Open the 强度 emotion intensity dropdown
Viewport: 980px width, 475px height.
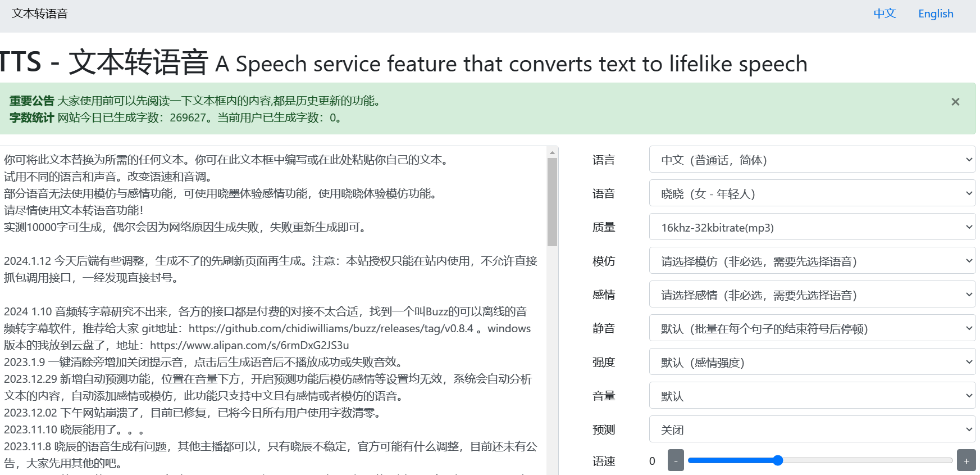pyautogui.click(x=812, y=362)
